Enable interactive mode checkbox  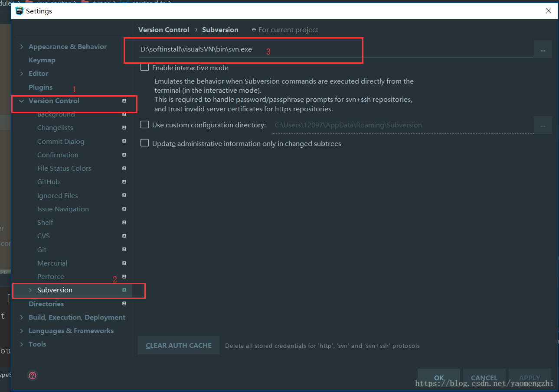(x=145, y=68)
